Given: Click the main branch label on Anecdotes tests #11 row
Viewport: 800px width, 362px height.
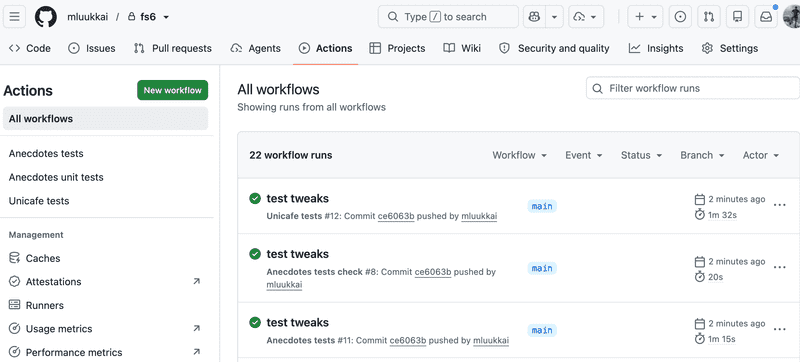Looking at the screenshot, I should click(x=542, y=330).
